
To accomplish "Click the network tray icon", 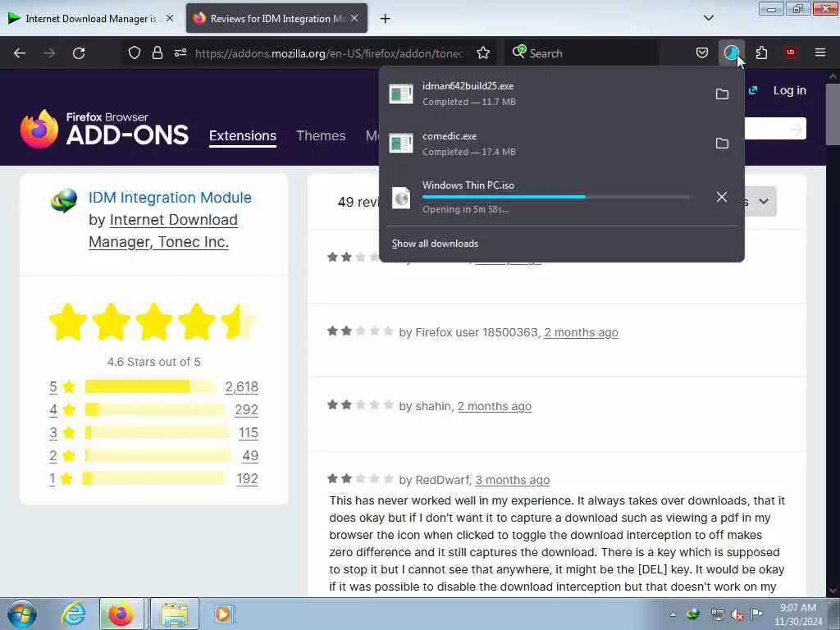I will pos(717,615).
